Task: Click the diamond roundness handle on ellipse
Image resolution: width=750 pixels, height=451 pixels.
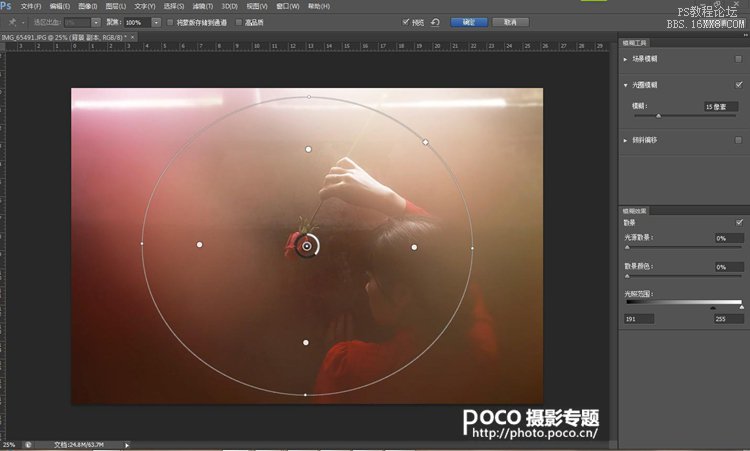Action: (425, 142)
